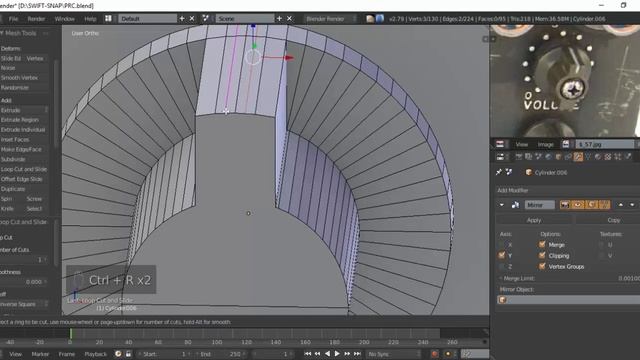Click the Mirror Object picker cube icon

click(502, 300)
